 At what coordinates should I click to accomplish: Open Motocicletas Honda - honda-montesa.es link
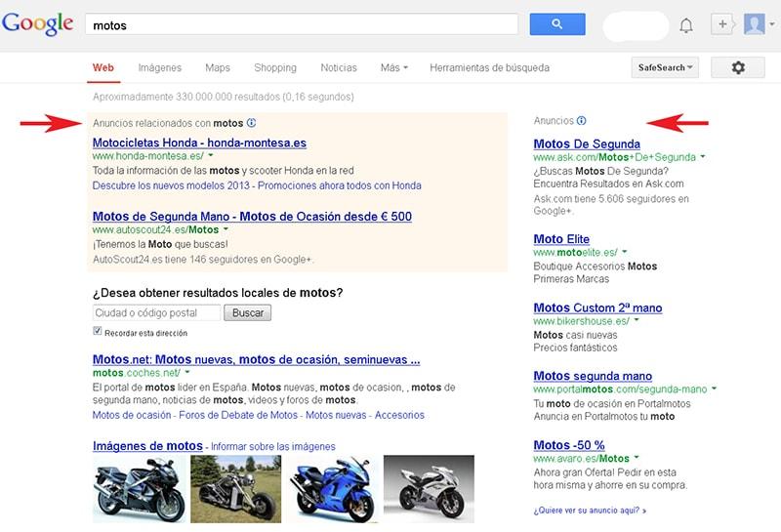(x=199, y=143)
